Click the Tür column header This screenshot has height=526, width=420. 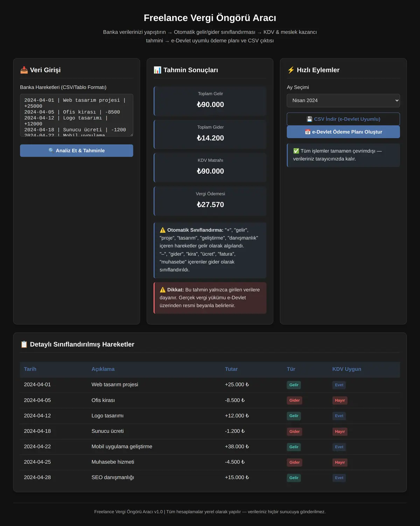click(x=291, y=369)
